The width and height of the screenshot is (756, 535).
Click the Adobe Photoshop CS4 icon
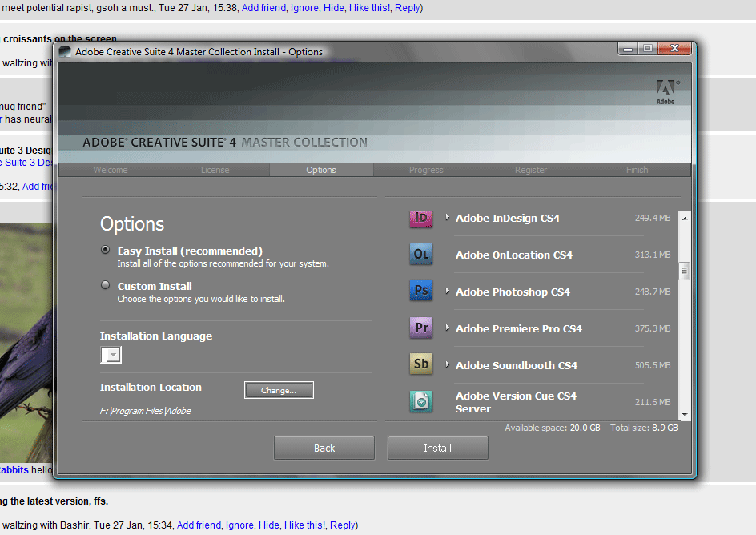coord(421,291)
